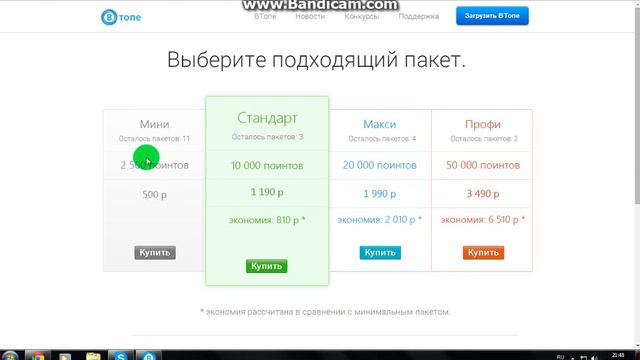Buy the Стандарт package
This screenshot has height=360, width=640.
tap(267, 266)
